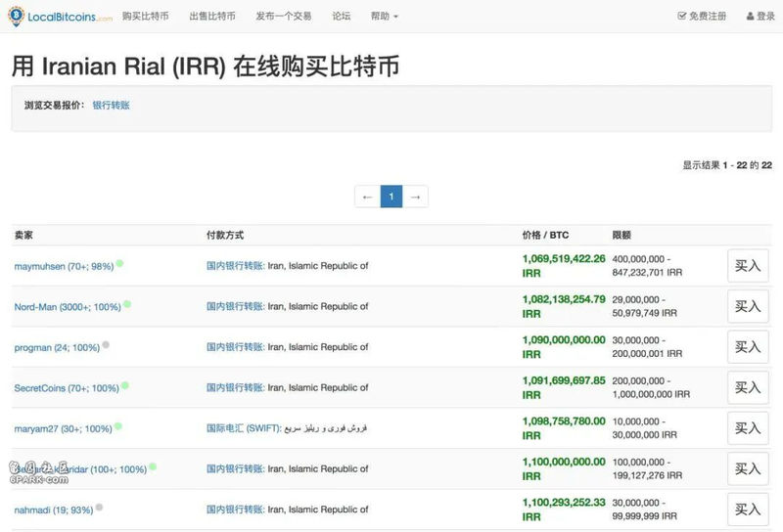Open seller maymuhsen's profile
Screen dimensions: 783x532
64,267
